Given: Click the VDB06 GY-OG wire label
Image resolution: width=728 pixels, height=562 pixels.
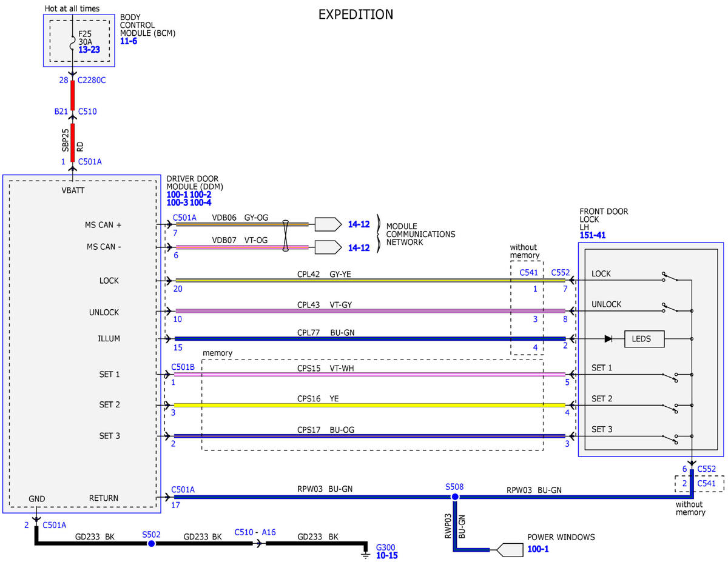Looking at the screenshot, I should click(240, 216).
